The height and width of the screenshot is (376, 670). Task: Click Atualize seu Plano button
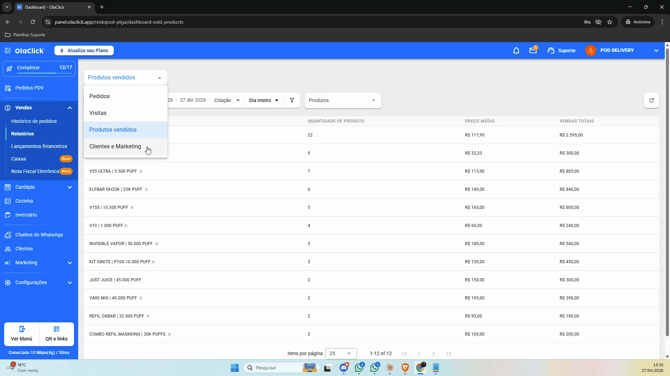(84, 50)
